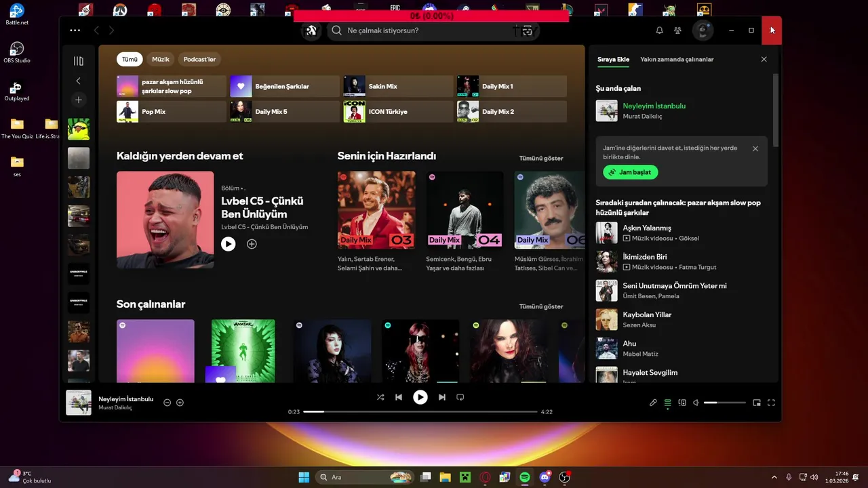The image size is (868, 488).
Task: Play the Lvbel C5 episode
Action: point(228,244)
